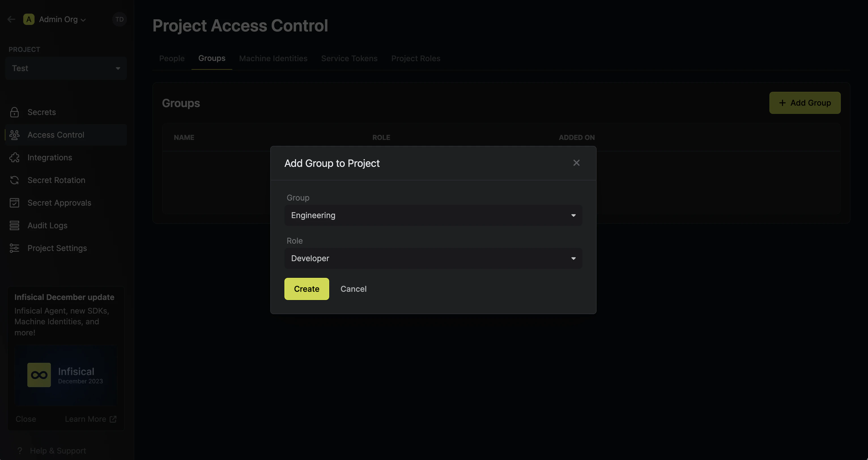The height and width of the screenshot is (460, 868).
Task: Click the Learn More external link icon
Action: coord(113,419)
